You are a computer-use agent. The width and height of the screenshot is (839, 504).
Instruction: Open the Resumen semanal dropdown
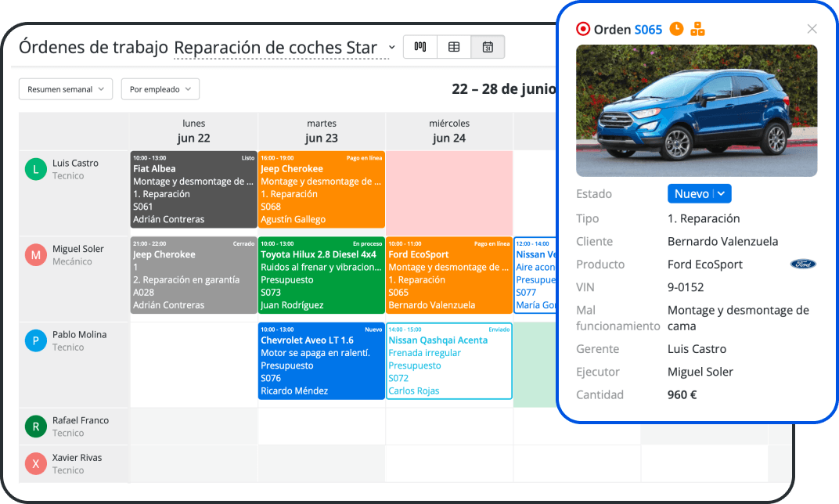(66, 89)
